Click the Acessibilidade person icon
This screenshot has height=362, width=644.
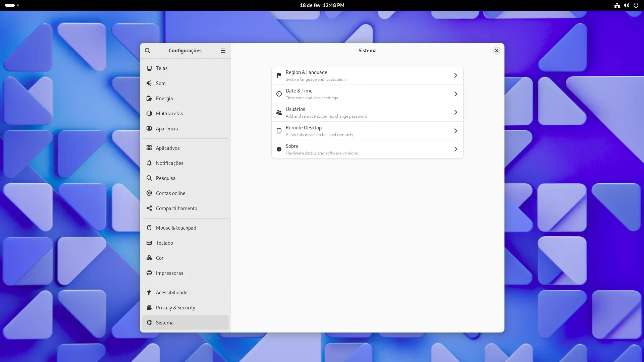coord(149,293)
